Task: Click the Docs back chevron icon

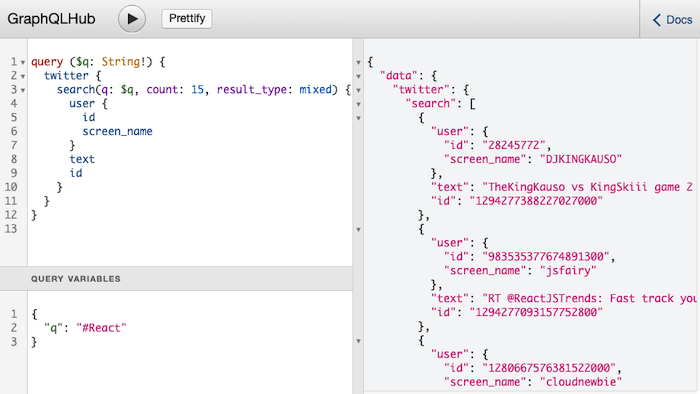Action: [x=657, y=20]
